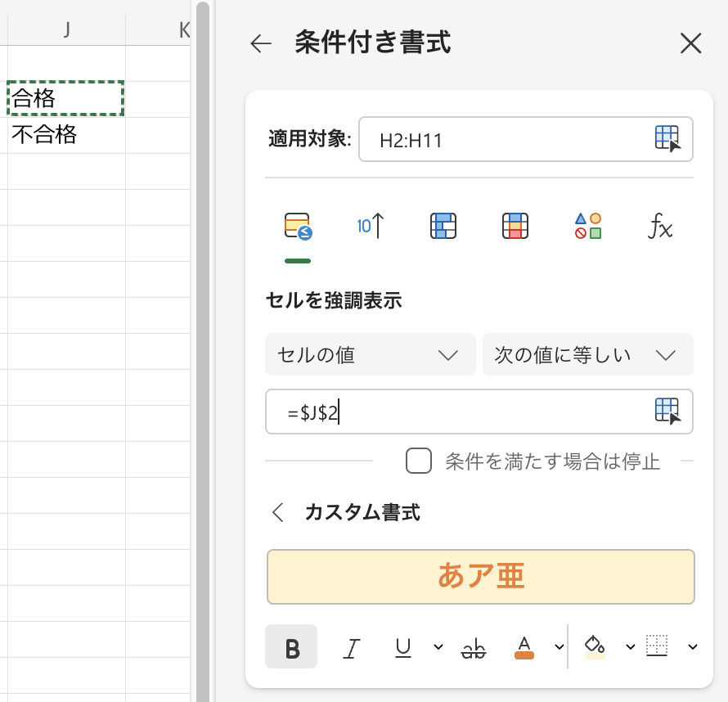The image size is (728, 702).
Task: Expand underline style options arrow
Action: coord(438,647)
